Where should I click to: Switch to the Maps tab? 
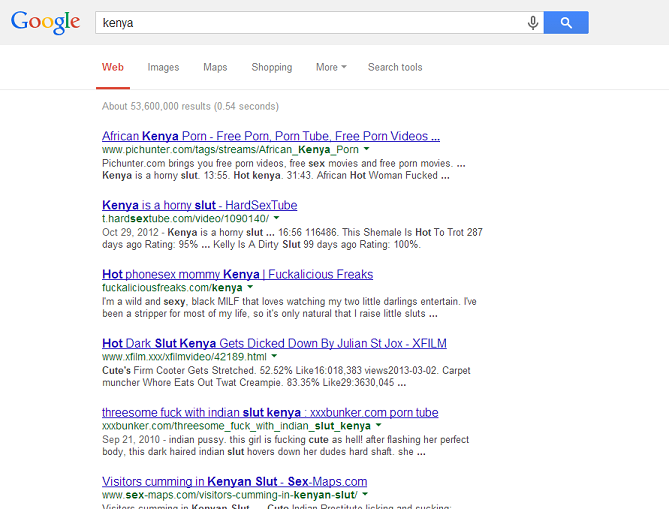pos(215,67)
